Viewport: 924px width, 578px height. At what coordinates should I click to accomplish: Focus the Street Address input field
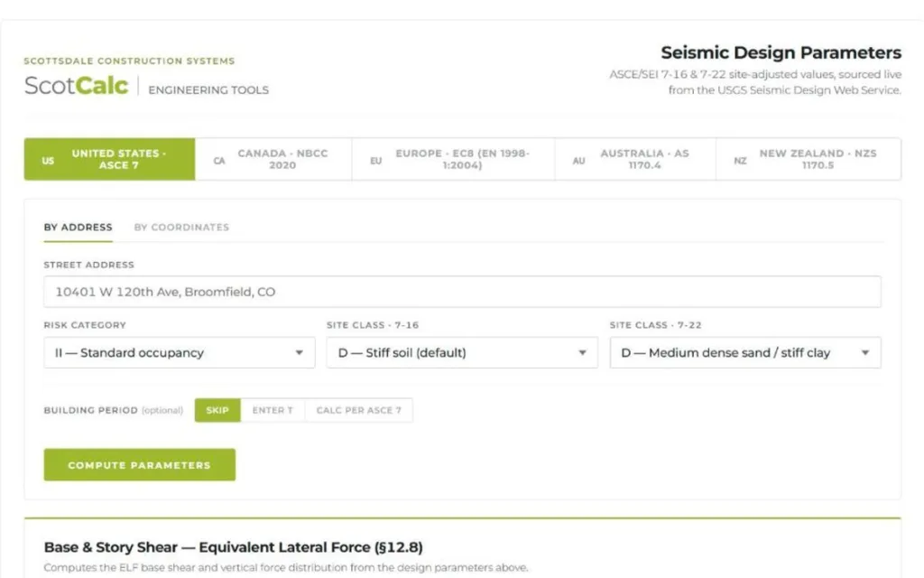tap(463, 292)
